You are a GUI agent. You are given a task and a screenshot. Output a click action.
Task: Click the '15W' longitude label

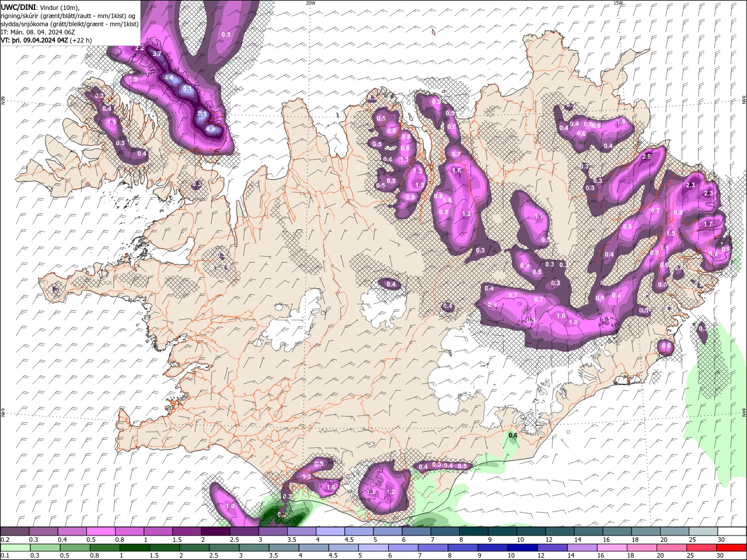coord(618,3)
